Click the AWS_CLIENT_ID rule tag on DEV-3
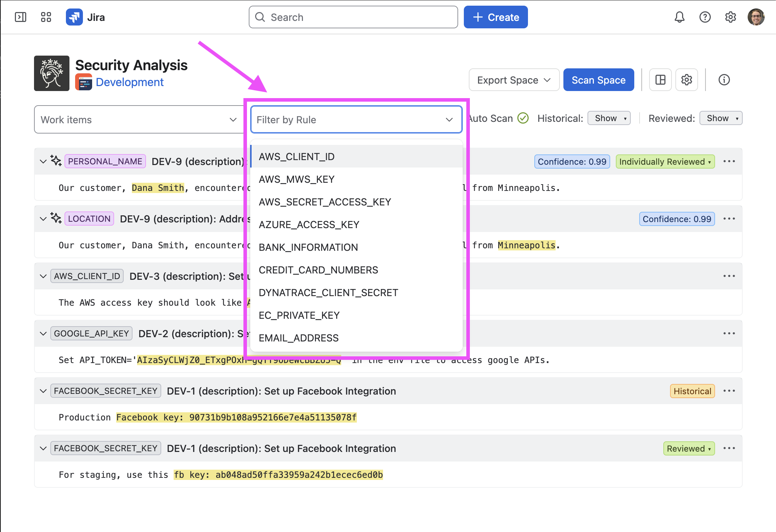Image resolution: width=776 pixels, height=532 pixels. [87, 276]
